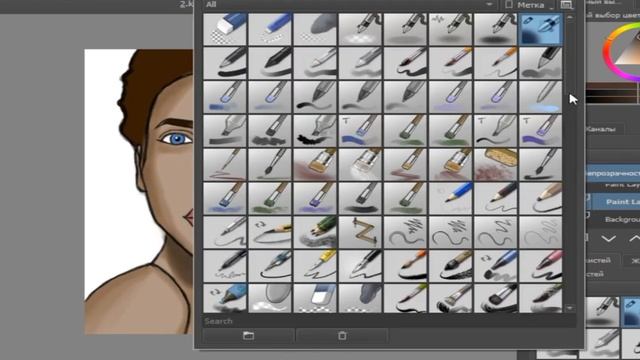Select the Z-shaped wooden ruler preset
The width and height of the screenshot is (640, 360).
coord(360,232)
